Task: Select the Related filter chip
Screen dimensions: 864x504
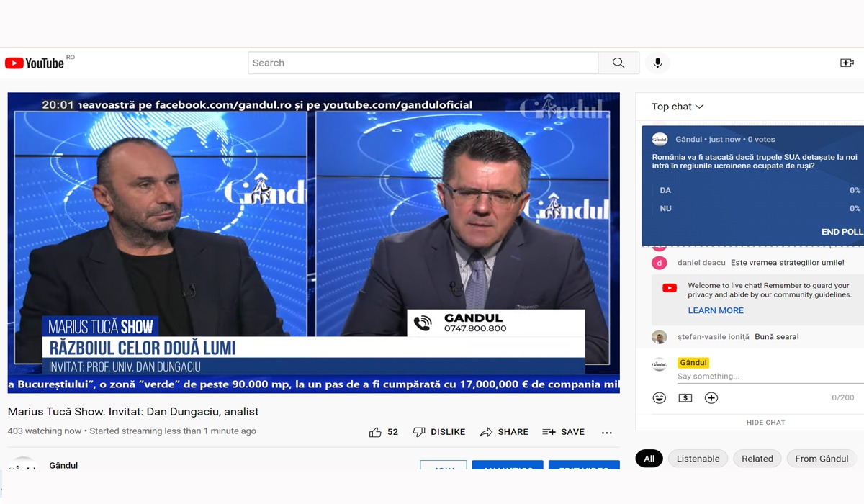Action: click(757, 459)
